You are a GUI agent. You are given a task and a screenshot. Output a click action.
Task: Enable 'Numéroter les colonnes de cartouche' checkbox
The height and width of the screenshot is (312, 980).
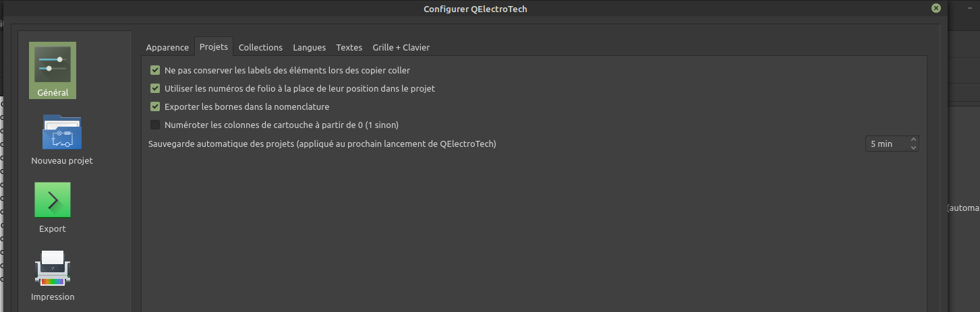[155, 125]
